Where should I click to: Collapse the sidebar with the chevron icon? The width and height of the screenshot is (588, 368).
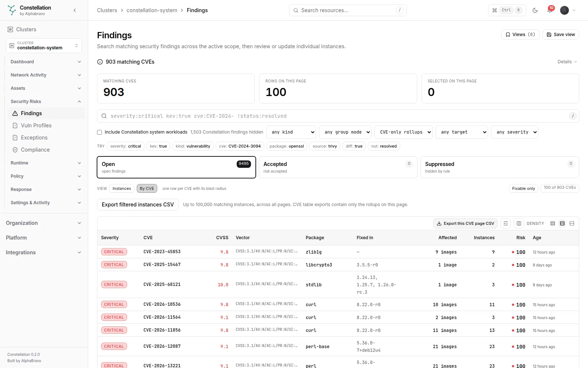click(75, 10)
